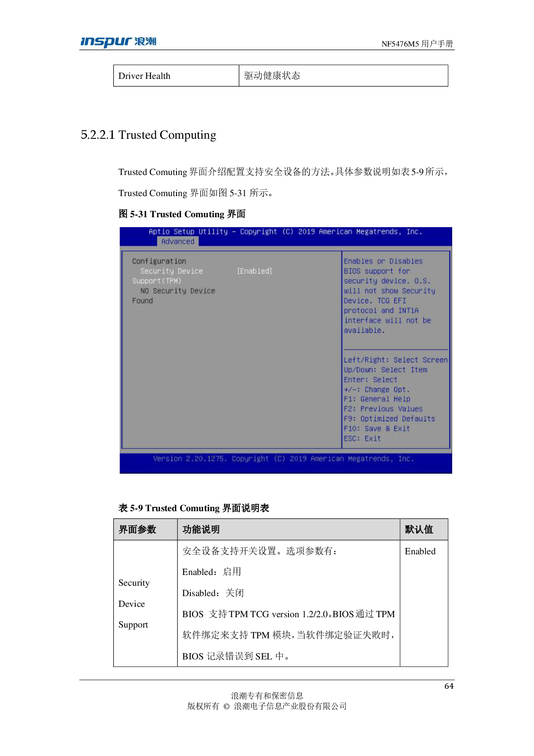Click the Version 2.20.1275 footer text
This screenshot has height=756, width=534.
point(283,459)
